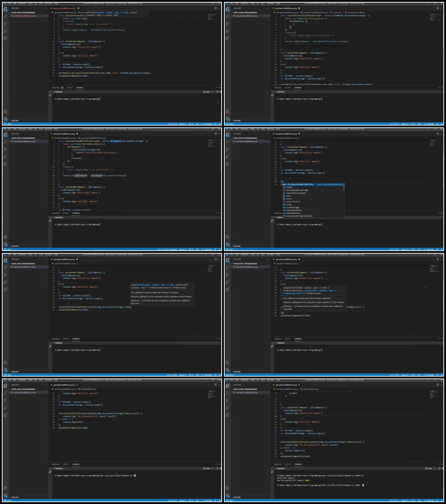
Task: Click code minimap in top-right screenshot
Action: 435,18
